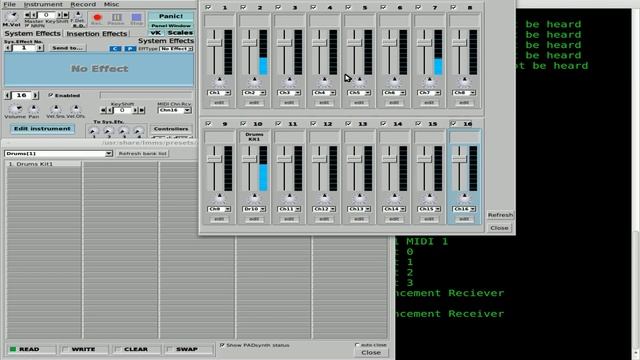This screenshot has width=640, height=360.
Task: Click the Drums Kit1 name box on part 10
Action: point(254,137)
